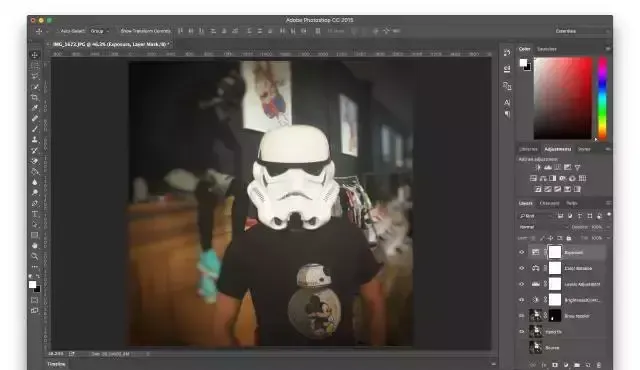Click the zoom percentage field in status bar
640x370 pixels.
(x=55, y=354)
